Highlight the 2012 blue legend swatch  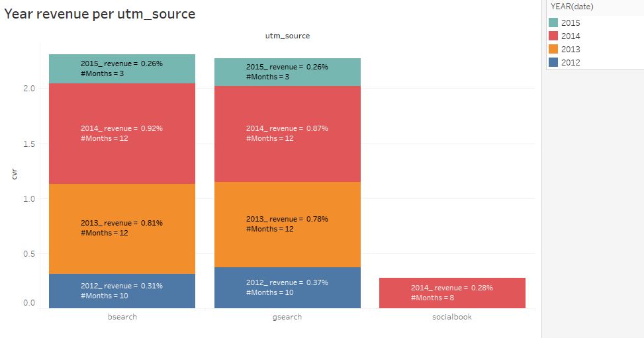554,63
